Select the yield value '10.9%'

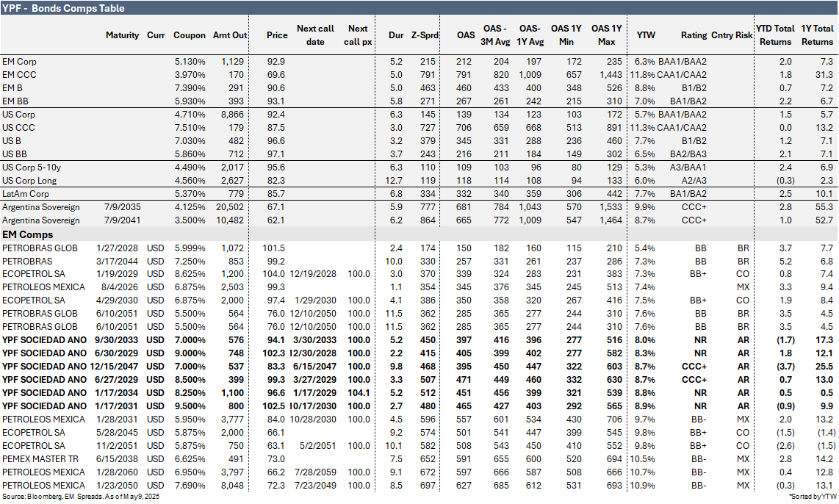click(642, 486)
